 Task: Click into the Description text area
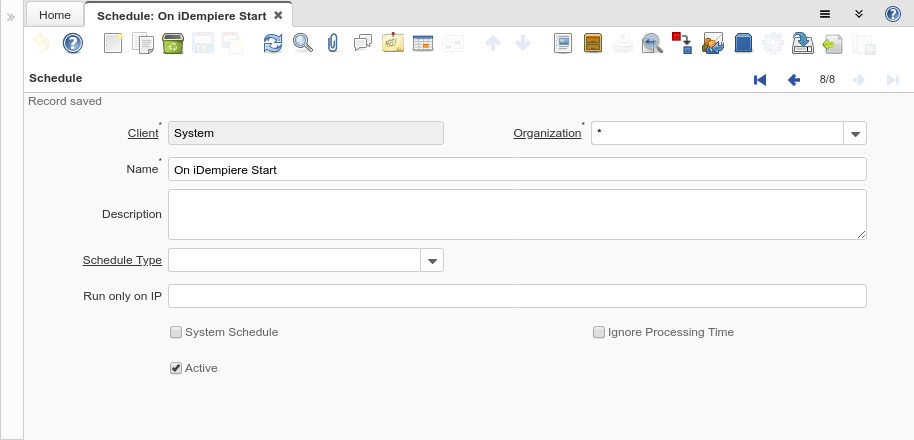pos(517,214)
